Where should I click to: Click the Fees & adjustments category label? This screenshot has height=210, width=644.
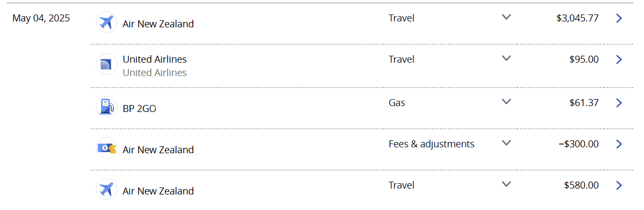[431, 144]
